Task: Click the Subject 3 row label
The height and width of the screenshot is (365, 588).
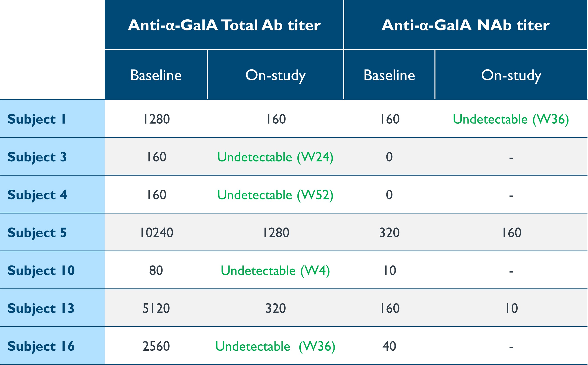Action: pyautogui.click(x=37, y=157)
